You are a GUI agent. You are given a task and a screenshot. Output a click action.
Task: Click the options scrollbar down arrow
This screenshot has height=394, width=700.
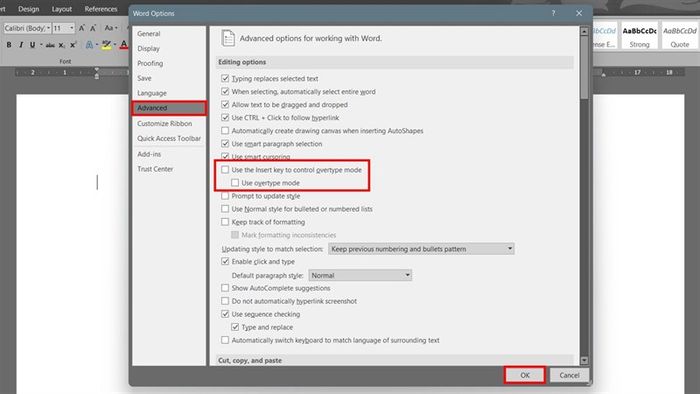pos(584,360)
